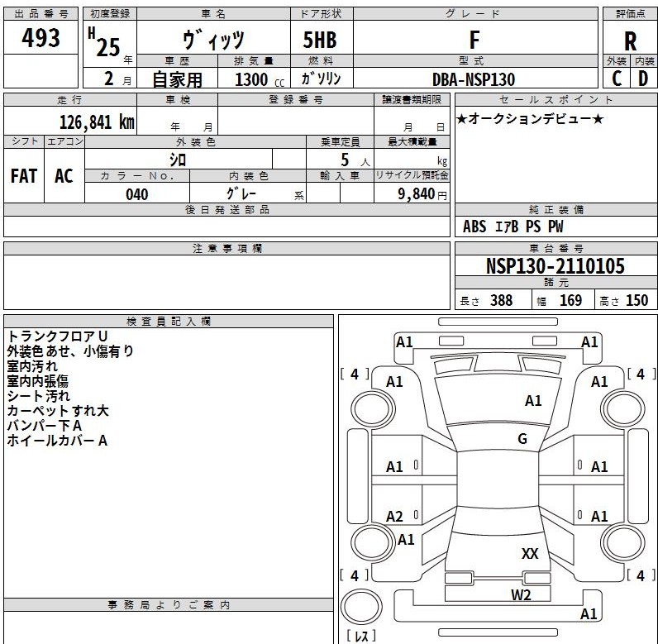Click the shift type FAT

(23, 176)
